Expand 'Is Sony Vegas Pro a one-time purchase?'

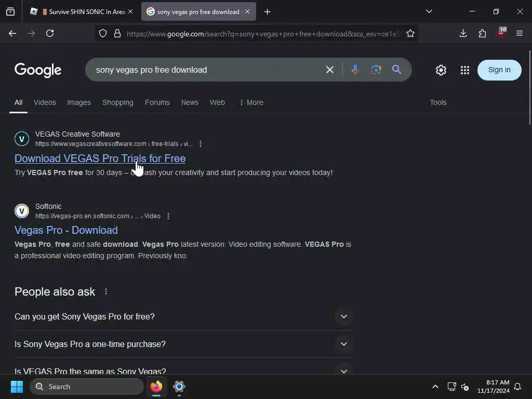click(184, 344)
